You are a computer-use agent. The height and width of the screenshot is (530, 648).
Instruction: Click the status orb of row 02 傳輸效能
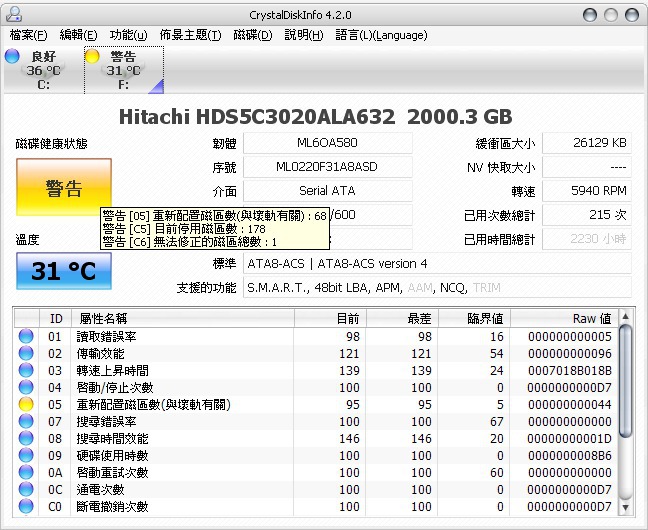coord(26,353)
